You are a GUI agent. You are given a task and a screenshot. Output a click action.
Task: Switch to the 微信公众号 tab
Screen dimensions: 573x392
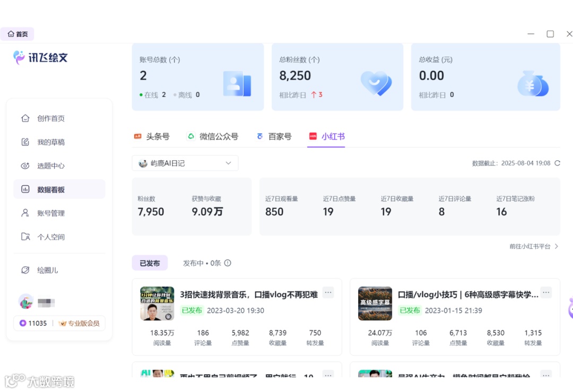[x=212, y=136]
